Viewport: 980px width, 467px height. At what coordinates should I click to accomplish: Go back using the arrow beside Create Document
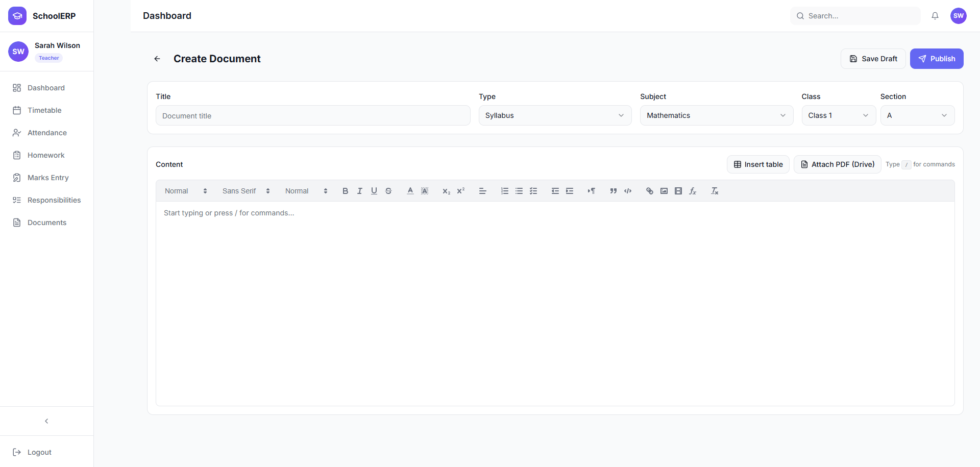coord(157,59)
